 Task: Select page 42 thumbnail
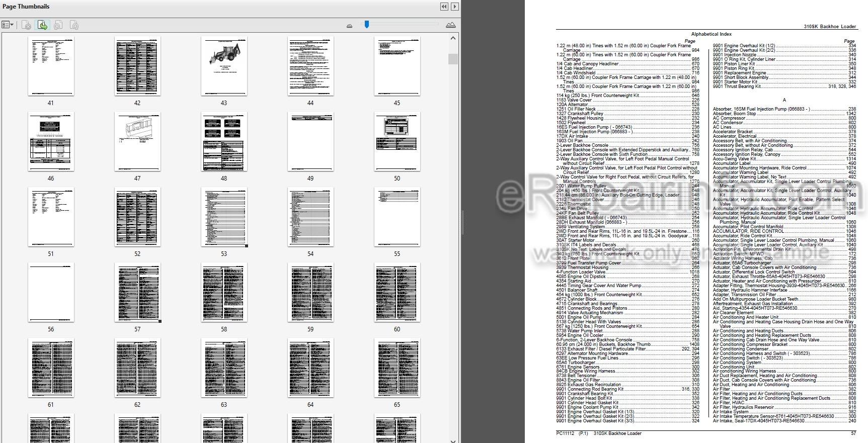(137, 66)
